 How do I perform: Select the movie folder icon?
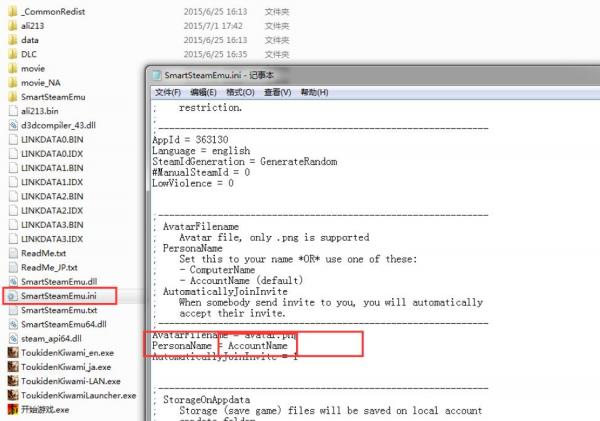[13, 69]
